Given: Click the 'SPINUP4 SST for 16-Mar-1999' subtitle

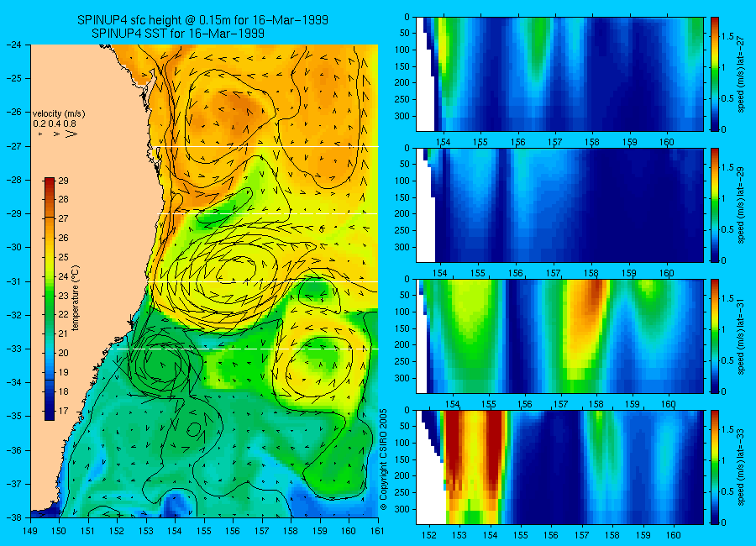Looking at the screenshot, I should [178, 34].
